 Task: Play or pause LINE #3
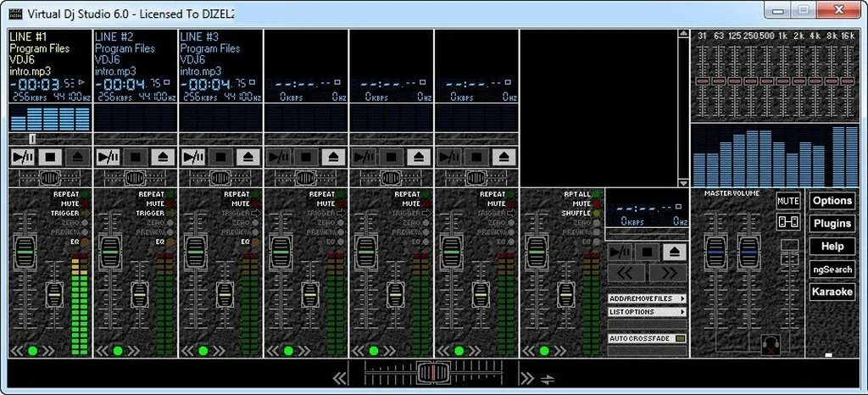pyautogui.click(x=193, y=157)
